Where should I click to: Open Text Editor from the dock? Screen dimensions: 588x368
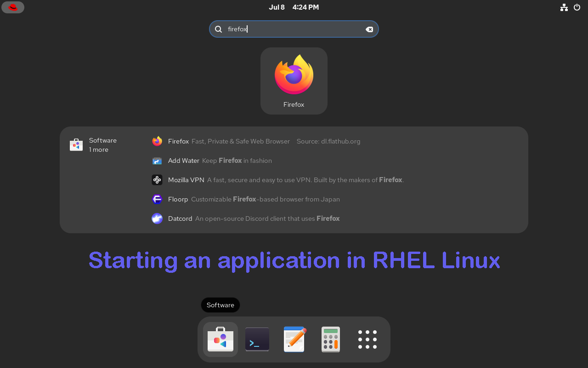pos(294,339)
